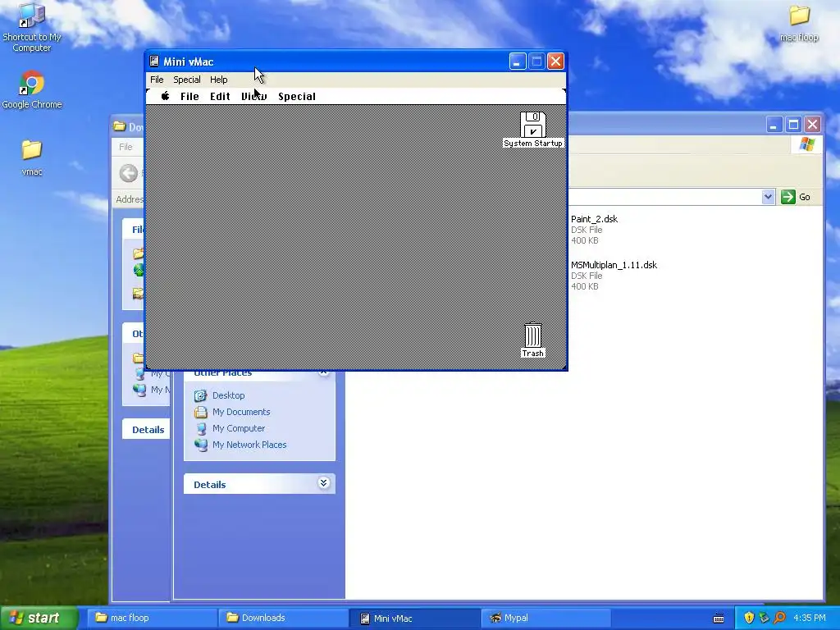Click the Details header in rear window

click(x=148, y=430)
